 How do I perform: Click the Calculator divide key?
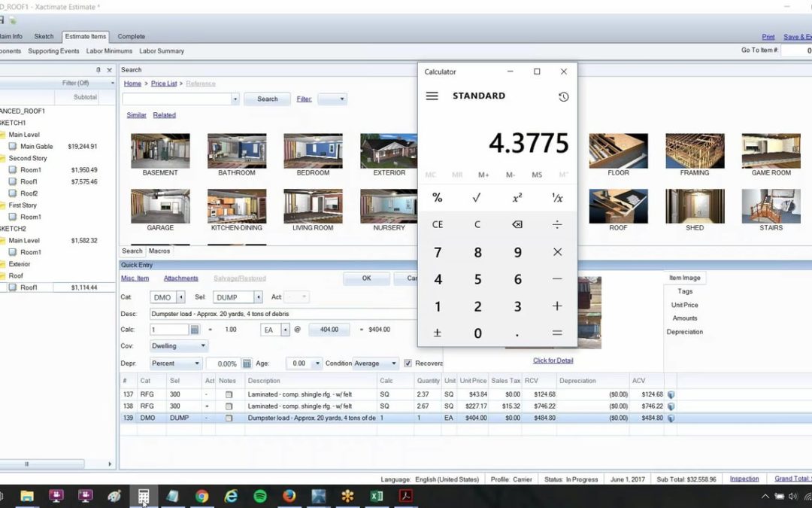[556, 224]
